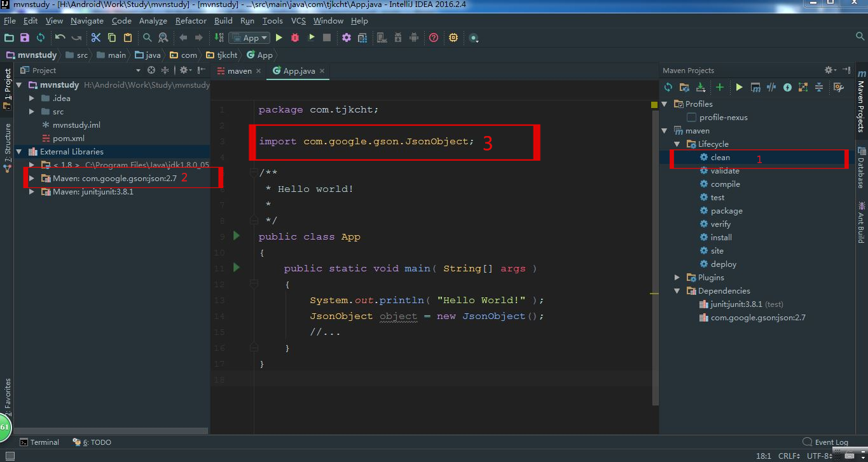Expand the Plugins node in Maven panel
Screen dimensions: 868x462
(677, 278)
